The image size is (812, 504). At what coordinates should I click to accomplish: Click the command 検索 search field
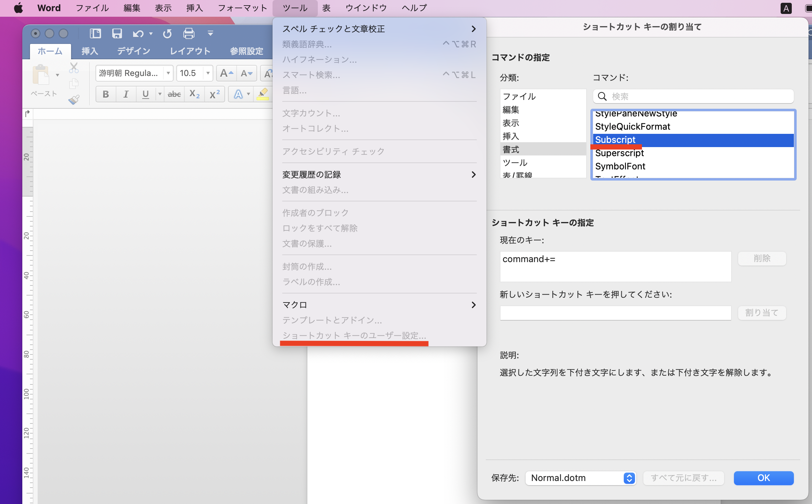pyautogui.click(x=693, y=96)
